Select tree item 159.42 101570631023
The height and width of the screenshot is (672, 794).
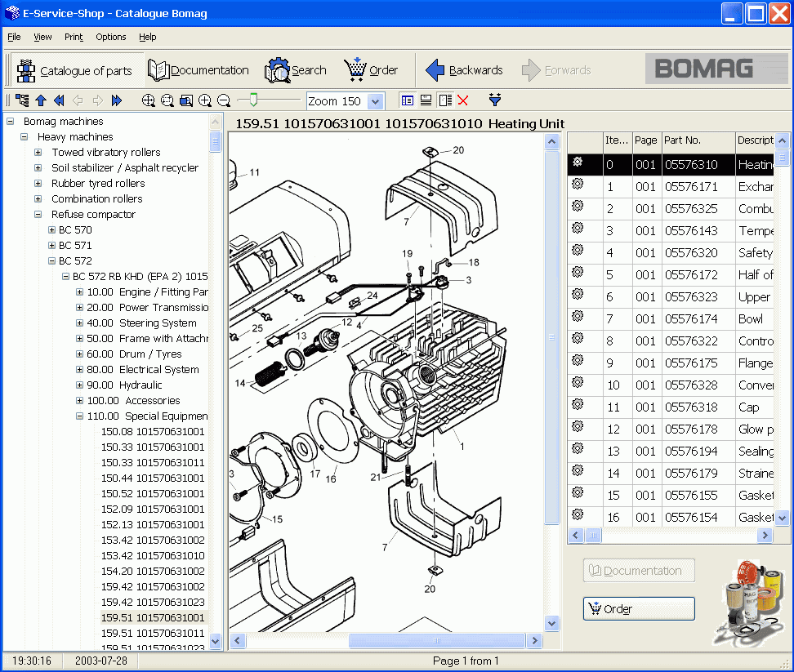point(153,602)
